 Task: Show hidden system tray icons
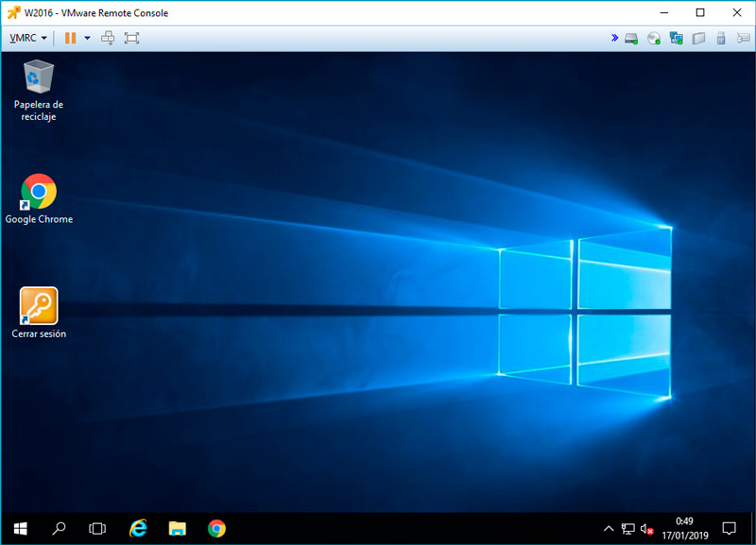point(609,529)
